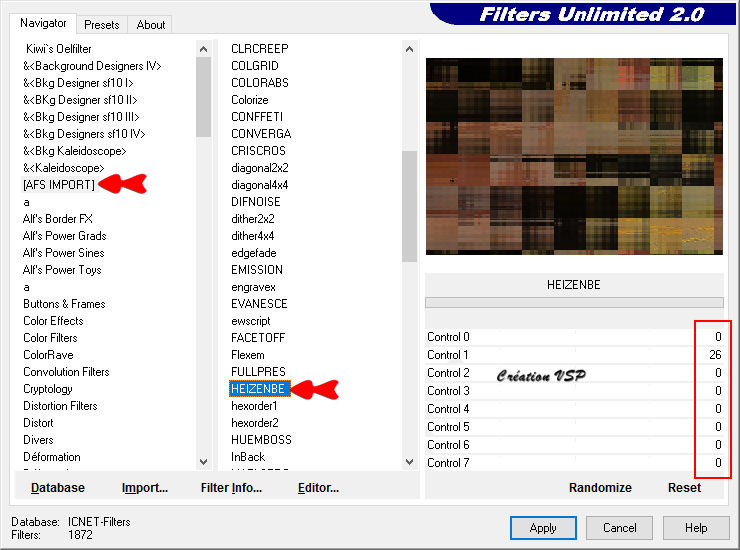The width and height of the screenshot is (740, 550).
Task: Open Filter Info... dialog
Action: (x=231, y=488)
